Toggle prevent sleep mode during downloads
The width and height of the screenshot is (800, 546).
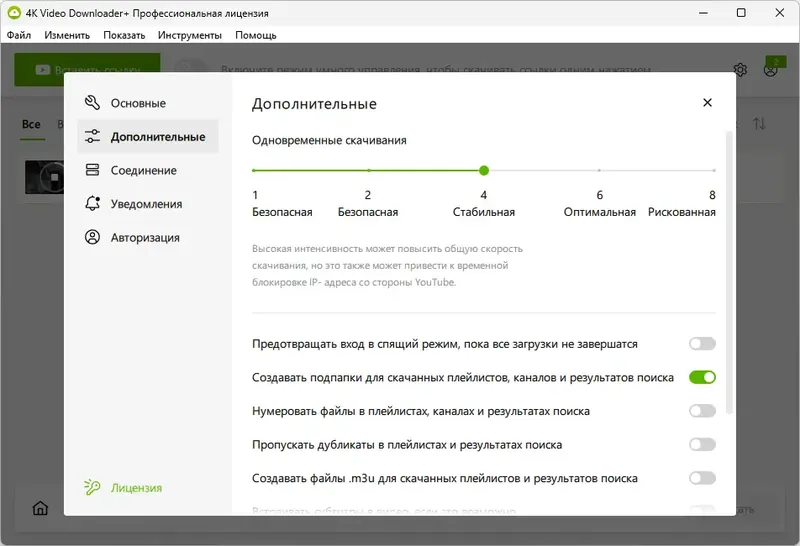[702, 344]
